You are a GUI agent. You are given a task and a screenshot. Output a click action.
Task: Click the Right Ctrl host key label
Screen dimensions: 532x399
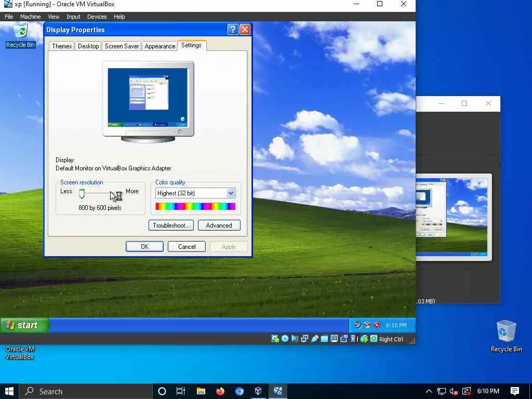391,339
